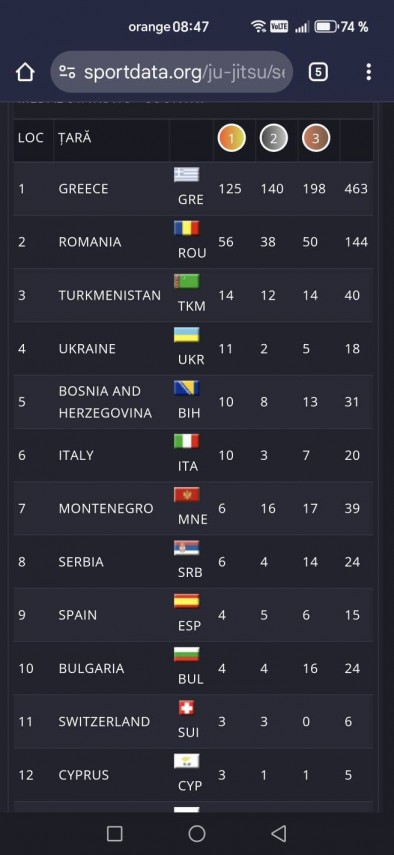Image resolution: width=394 pixels, height=855 pixels.
Task: Click the bronze medal column icon
Action: click(x=316, y=139)
